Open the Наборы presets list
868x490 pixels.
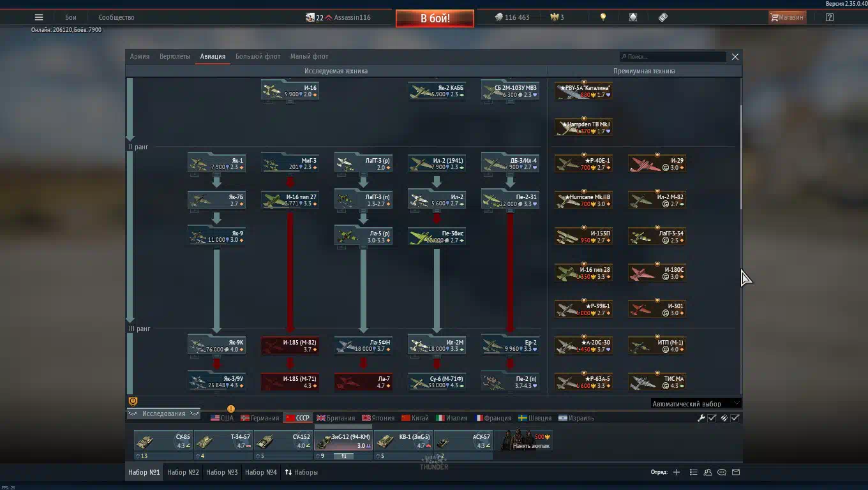click(301, 472)
